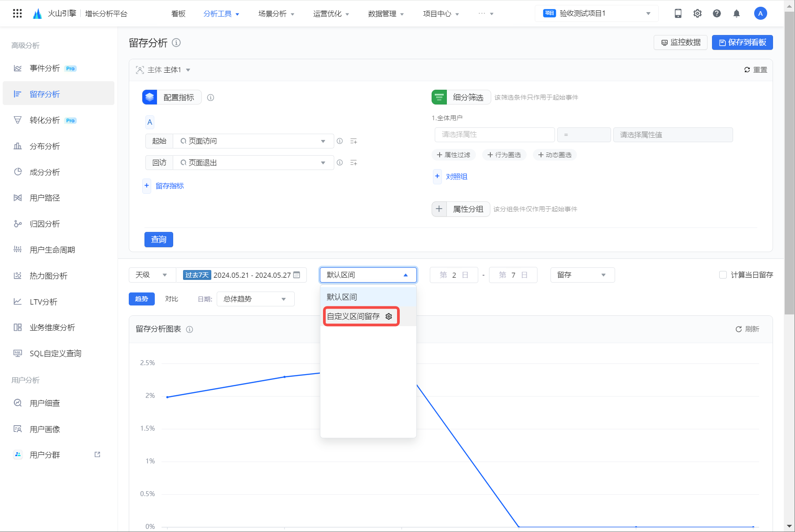The width and height of the screenshot is (795, 532).
Task: Click 请选择属性 input field
Action: [494, 135]
